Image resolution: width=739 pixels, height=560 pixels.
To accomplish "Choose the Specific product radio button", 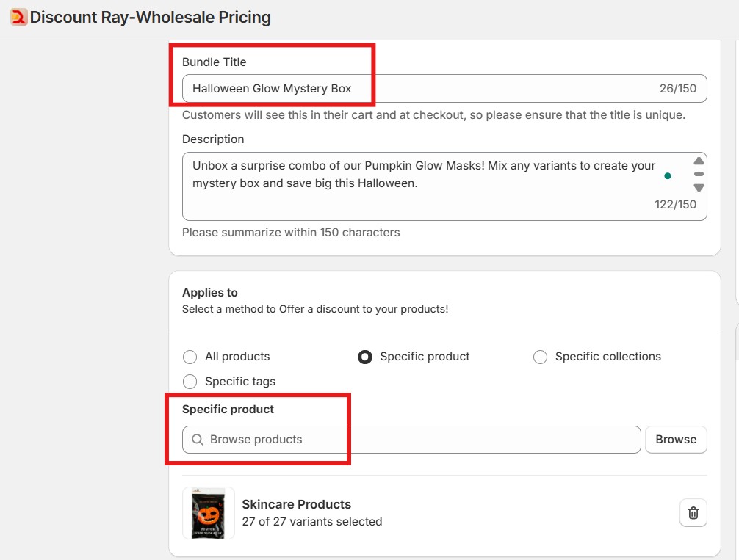I will coord(365,357).
